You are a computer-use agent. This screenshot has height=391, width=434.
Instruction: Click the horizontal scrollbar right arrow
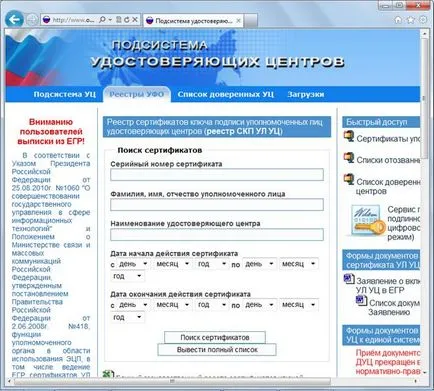pyautogui.click(x=415, y=381)
